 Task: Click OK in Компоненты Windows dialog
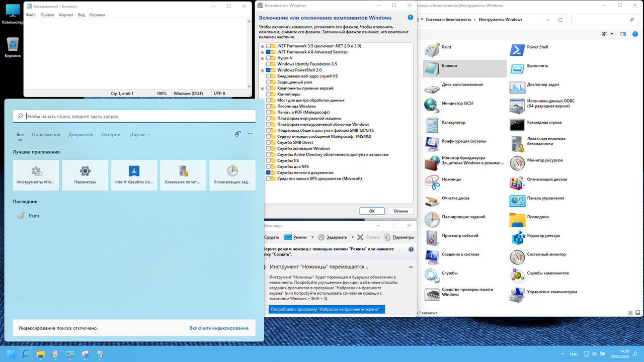[372, 211]
